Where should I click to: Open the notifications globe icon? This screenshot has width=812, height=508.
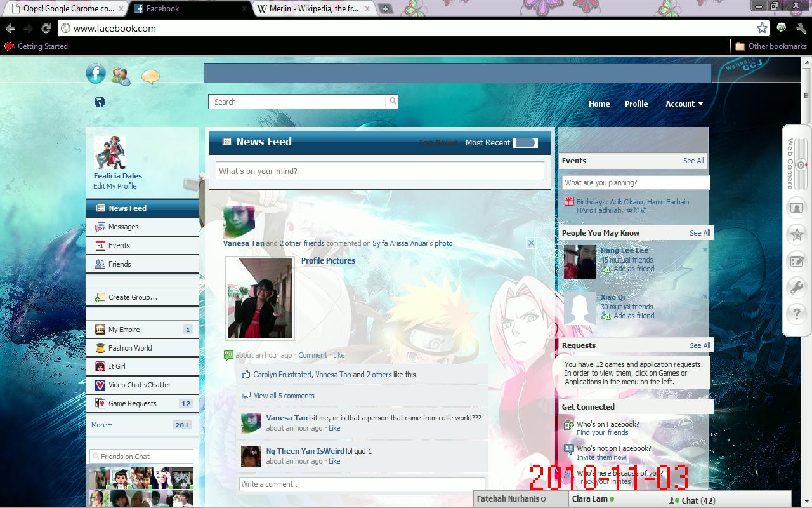[x=100, y=102]
